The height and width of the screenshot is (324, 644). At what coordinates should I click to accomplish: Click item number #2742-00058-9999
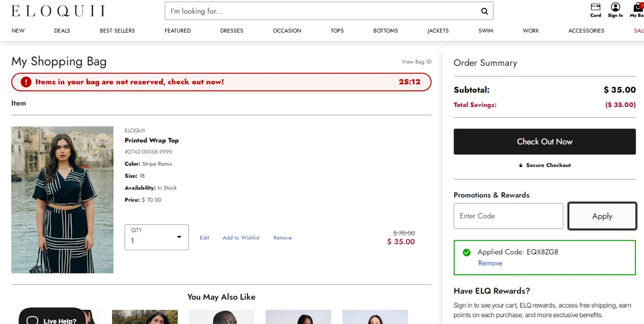(148, 152)
